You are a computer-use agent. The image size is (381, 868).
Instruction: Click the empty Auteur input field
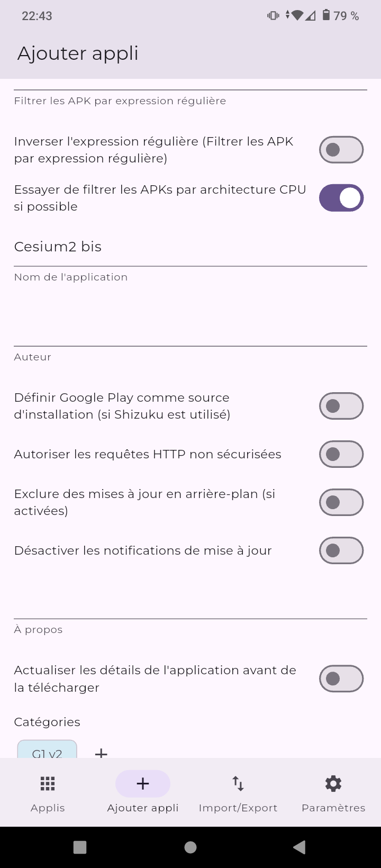click(190, 328)
